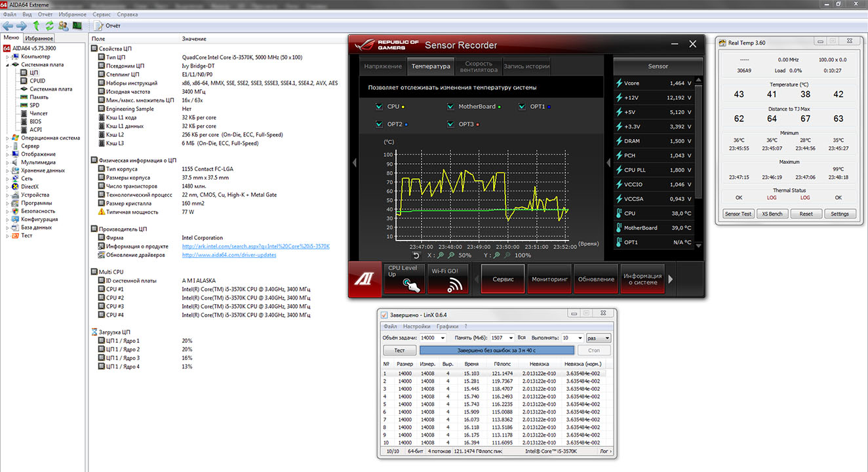Open the Сервис menu in AIDA64
The image size is (868, 472).
[102, 14]
